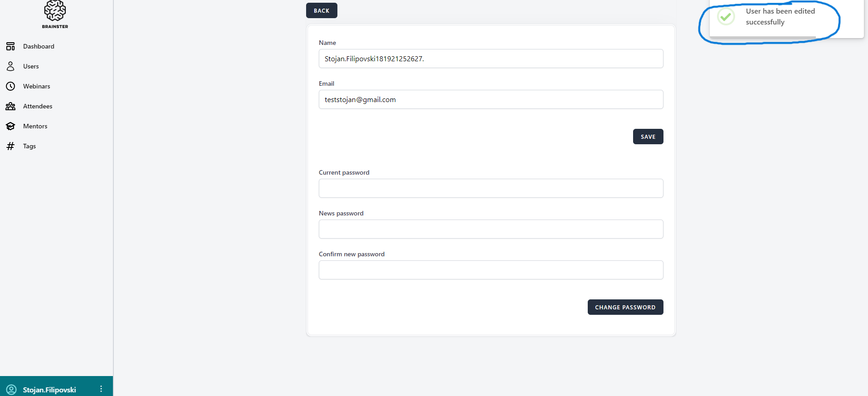Click the Attendees group icon

[x=10, y=106]
